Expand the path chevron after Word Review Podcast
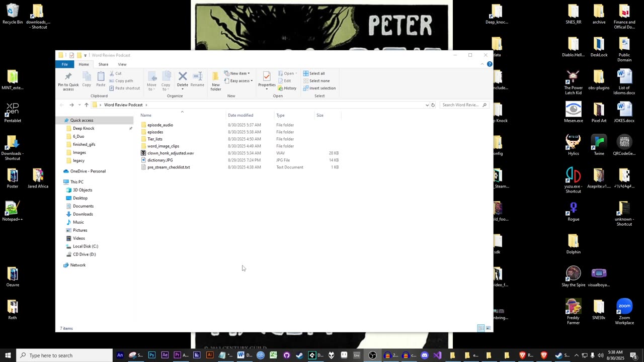The width and height of the screenshot is (644, 362). click(146, 105)
